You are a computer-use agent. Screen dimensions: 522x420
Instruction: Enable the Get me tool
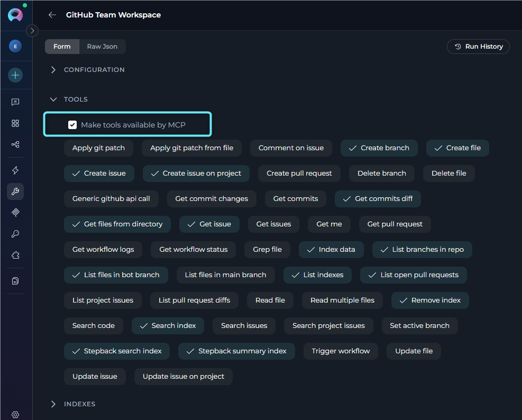click(329, 224)
